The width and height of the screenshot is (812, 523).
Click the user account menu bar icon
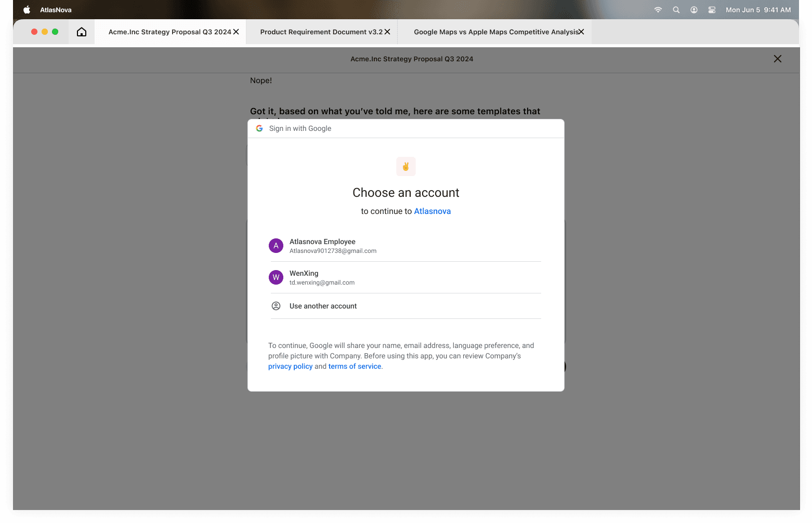pyautogui.click(x=694, y=10)
